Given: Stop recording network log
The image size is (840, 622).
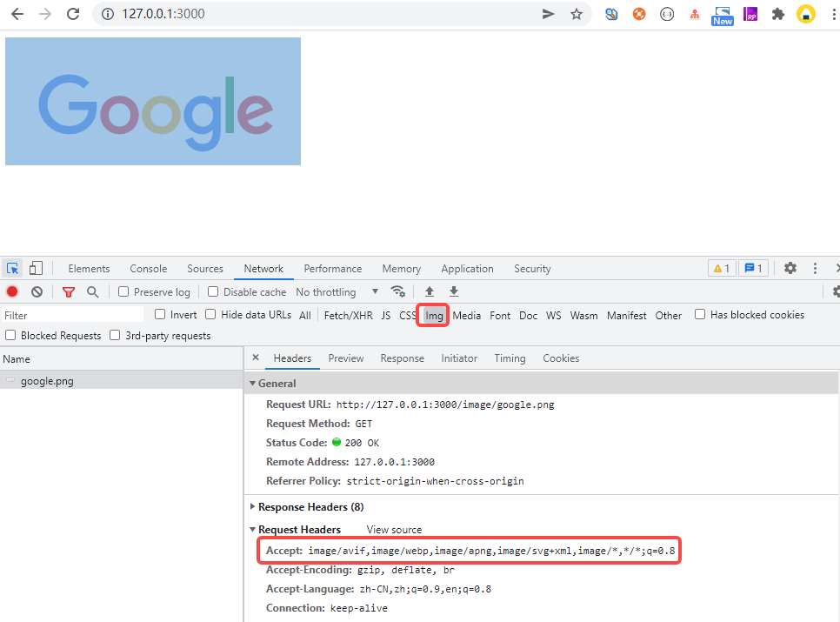Looking at the screenshot, I should (12, 291).
